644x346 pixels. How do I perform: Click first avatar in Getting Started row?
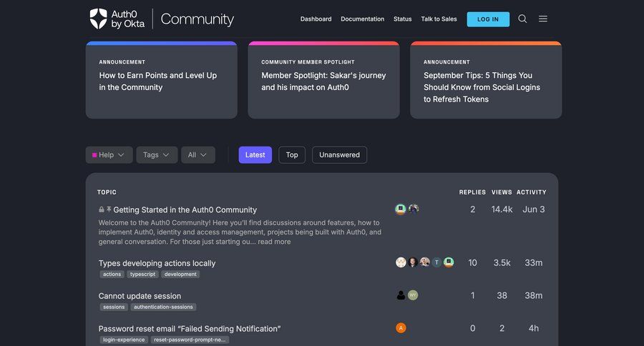click(x=401, y=209)
